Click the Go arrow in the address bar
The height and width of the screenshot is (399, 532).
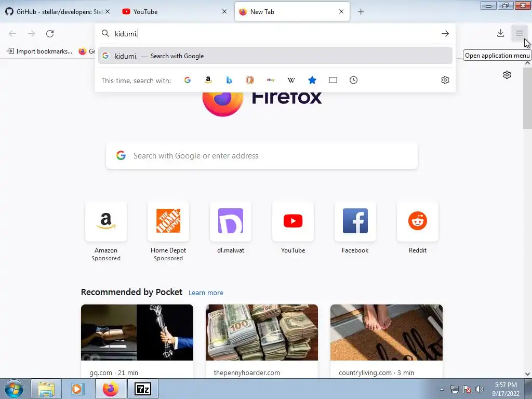tap(445, 34)
